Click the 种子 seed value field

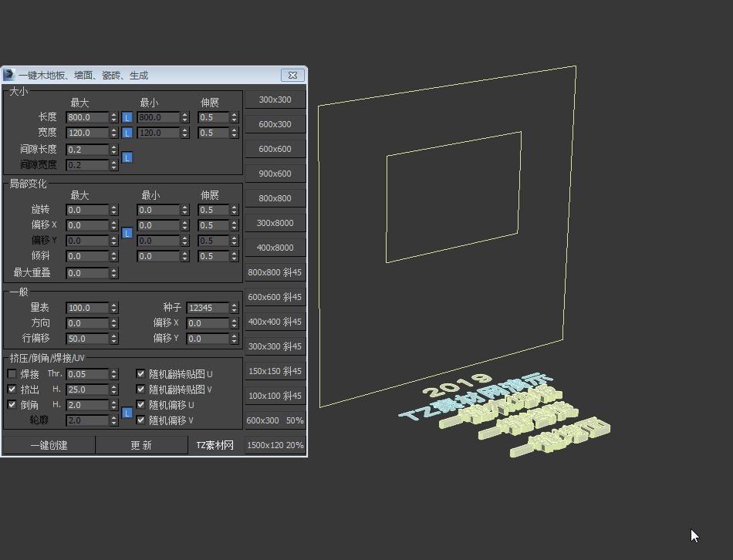click(208, 308)
